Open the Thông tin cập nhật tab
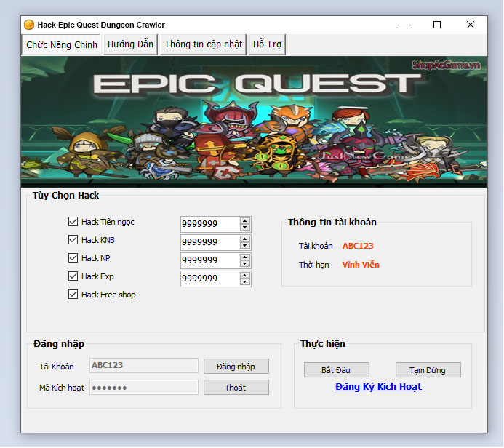504x448 pixels. (203, 44)
